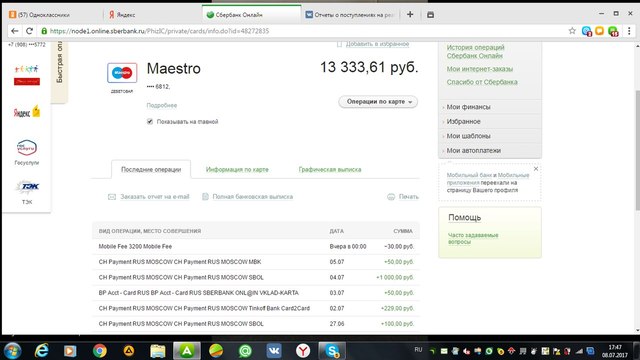Open the Полная банковская выписка link

pos(253,197)
